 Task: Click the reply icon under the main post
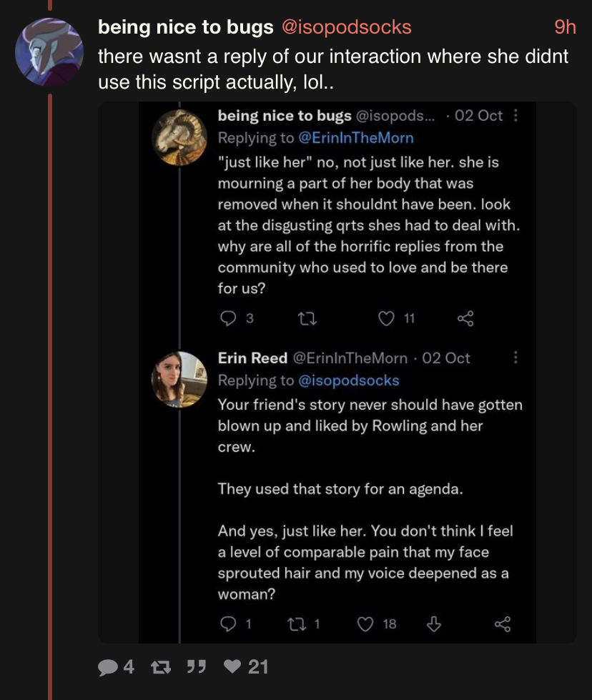[x=107, y=667]
